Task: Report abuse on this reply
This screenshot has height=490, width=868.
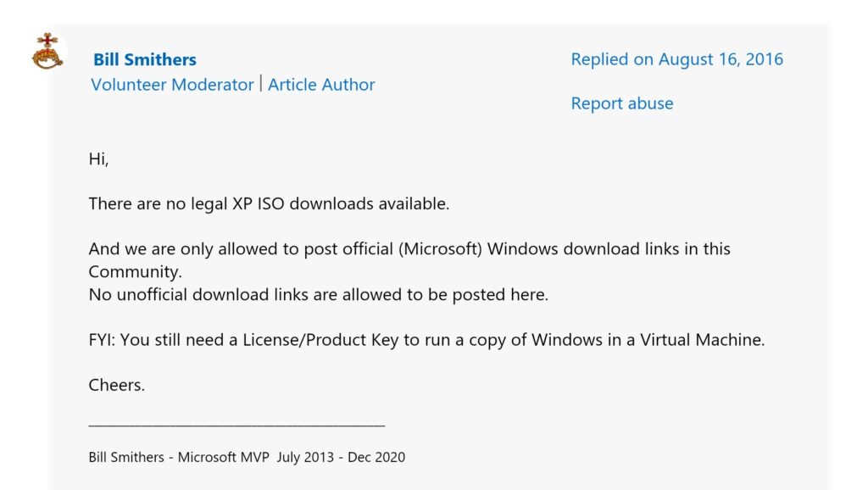Action: (622, 103)
